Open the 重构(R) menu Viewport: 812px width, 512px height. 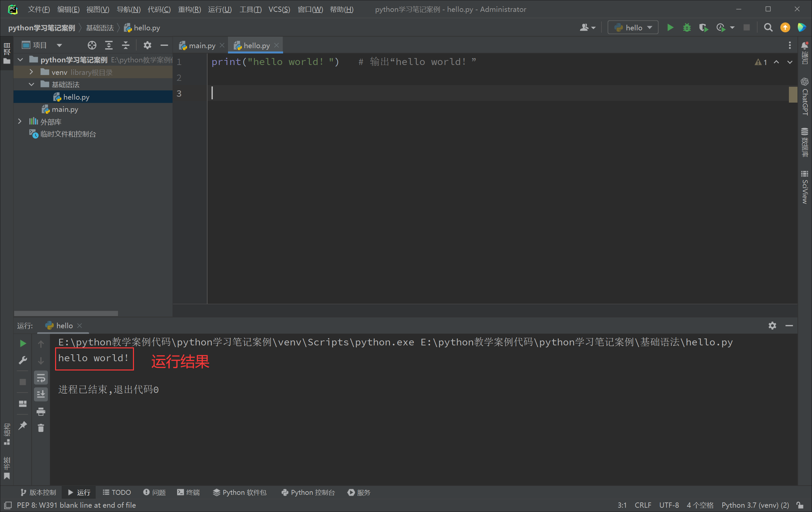[x=189, y=9]
